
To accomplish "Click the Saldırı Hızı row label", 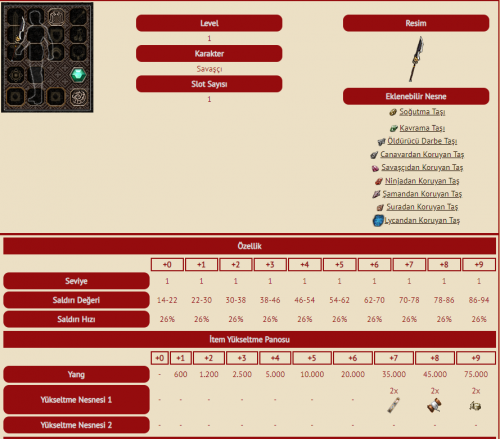I will coord(76,319).
